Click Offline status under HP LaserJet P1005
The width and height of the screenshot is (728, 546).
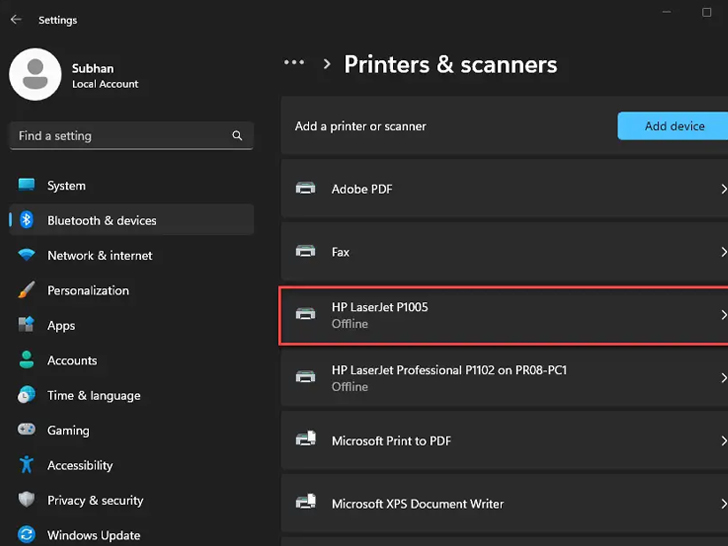pos(350,324)
